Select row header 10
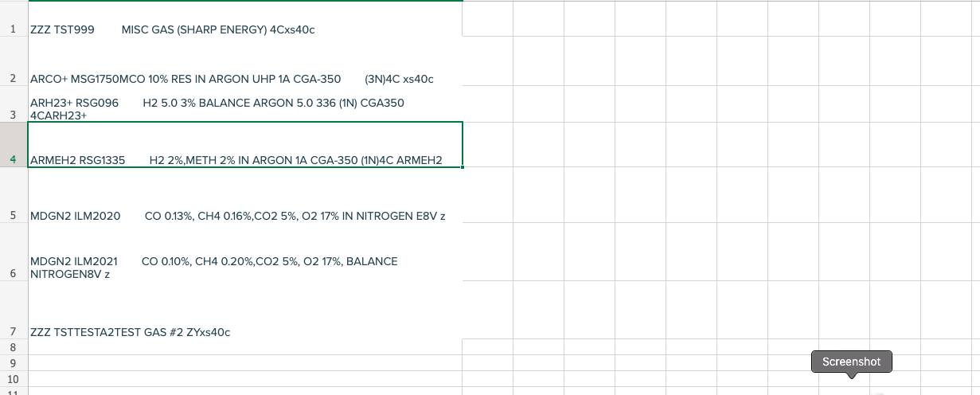Image resolution: width=980 pixels, height=395 pixels. [x=14, y=379]
